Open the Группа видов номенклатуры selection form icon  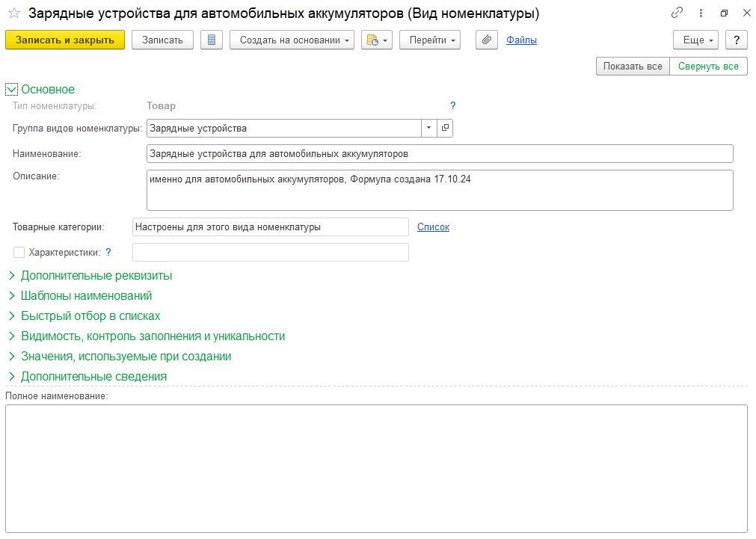[x=445, y=129]
